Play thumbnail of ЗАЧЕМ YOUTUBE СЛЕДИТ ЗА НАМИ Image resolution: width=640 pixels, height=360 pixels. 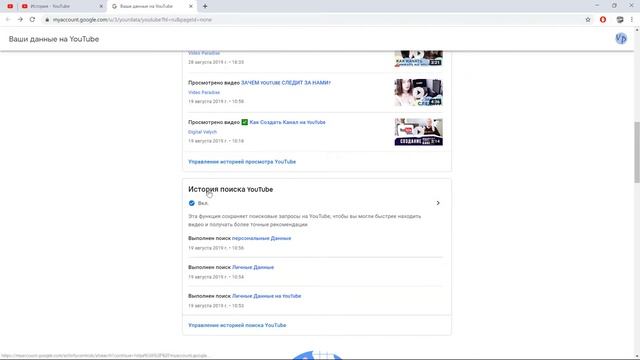418,93
